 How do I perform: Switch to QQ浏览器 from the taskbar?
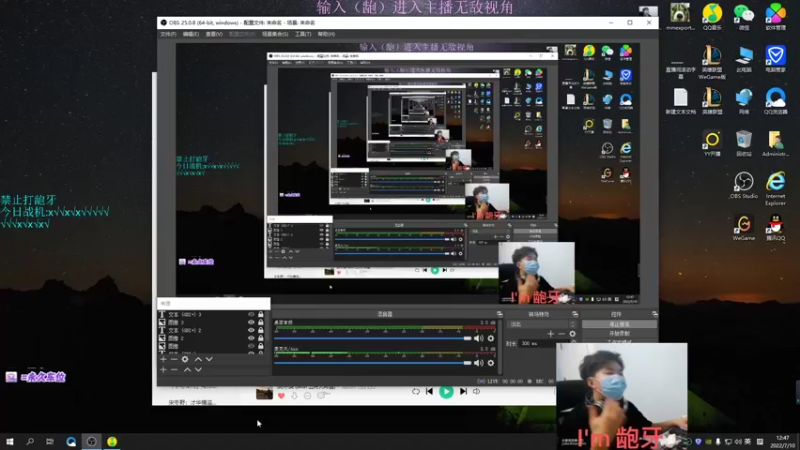pos(71,441)
